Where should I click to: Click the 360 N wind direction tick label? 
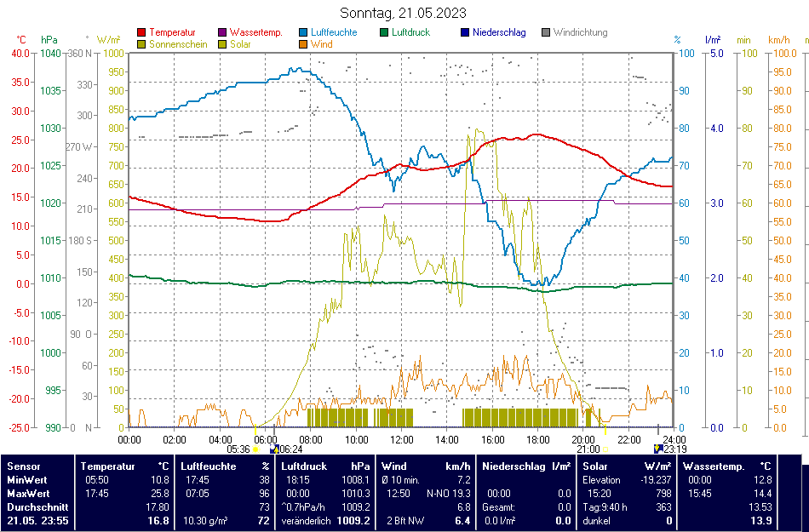tap(79, 53)
